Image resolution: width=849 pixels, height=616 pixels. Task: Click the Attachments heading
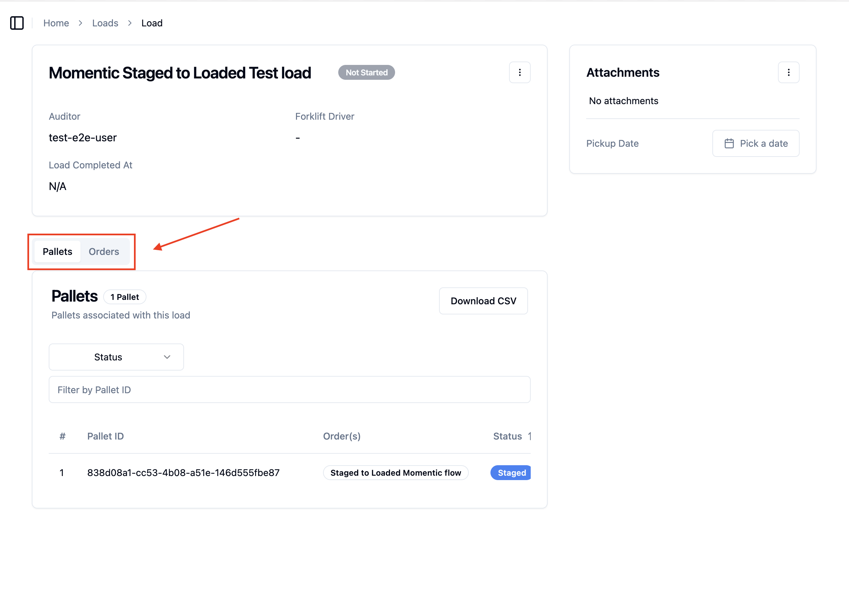click(x=622, y=72)
